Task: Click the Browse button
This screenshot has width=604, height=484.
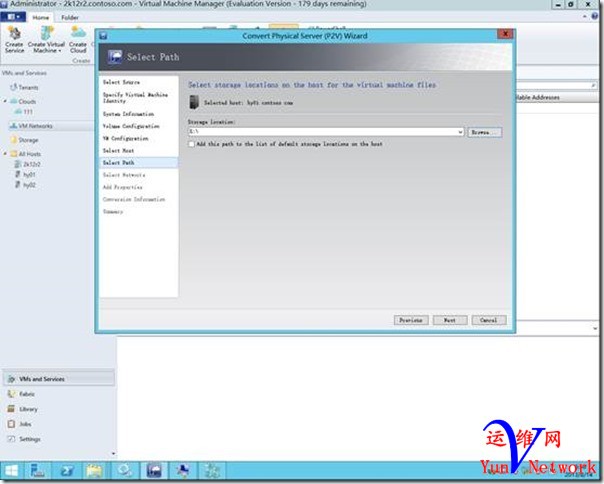Action: pos(485,132)
